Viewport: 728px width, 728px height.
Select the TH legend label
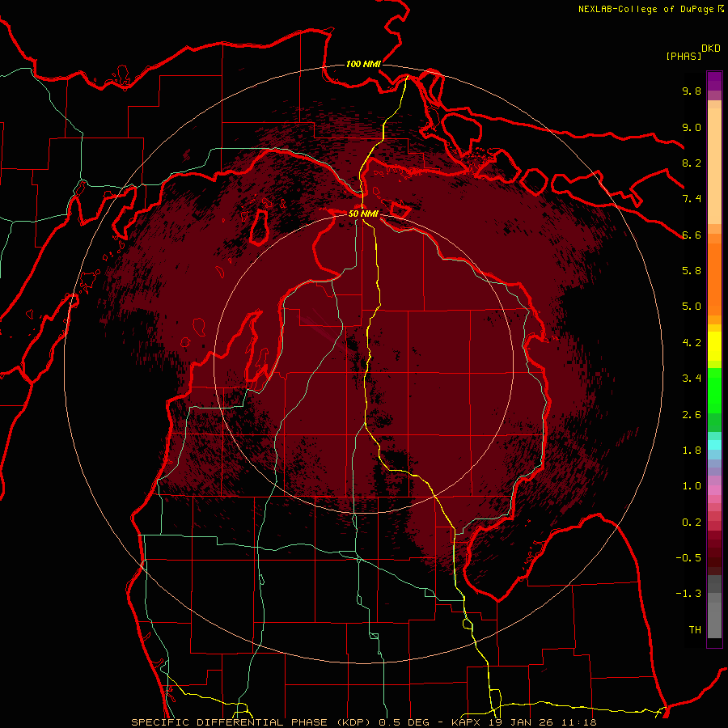[695, 630]
